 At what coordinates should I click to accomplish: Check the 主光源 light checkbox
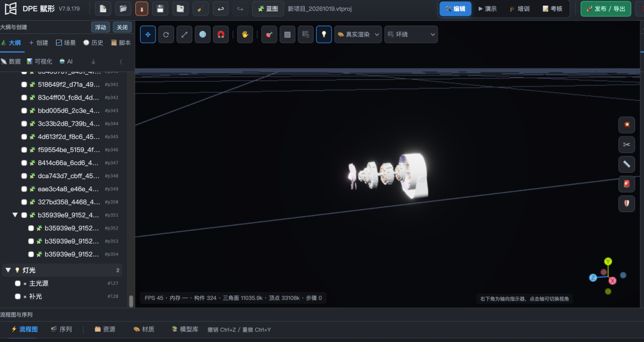(18, 283)
